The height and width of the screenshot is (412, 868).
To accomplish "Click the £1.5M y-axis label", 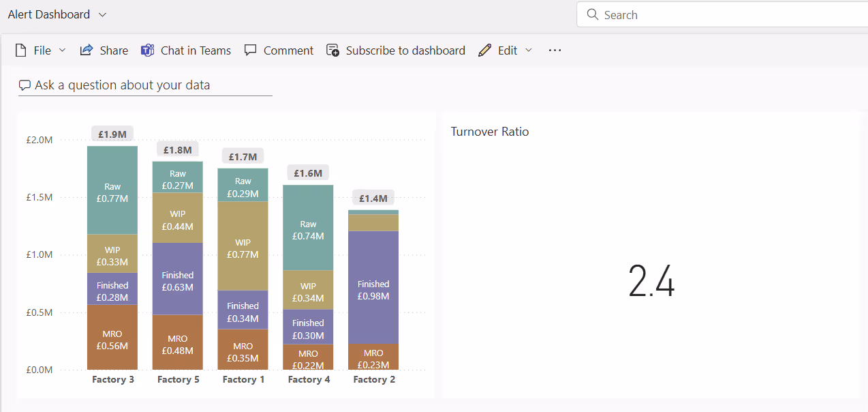I will coord(40,197).
